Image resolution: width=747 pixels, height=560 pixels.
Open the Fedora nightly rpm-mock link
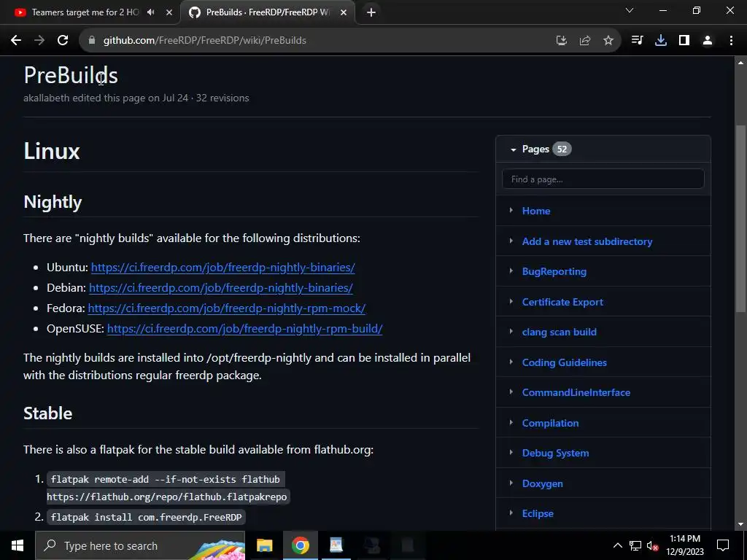point(226,308)
